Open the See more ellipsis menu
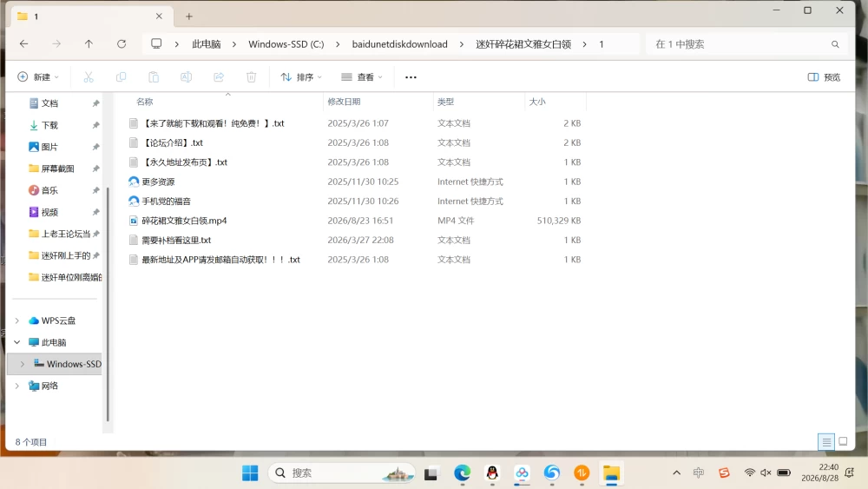 click(x=411, y=77)
